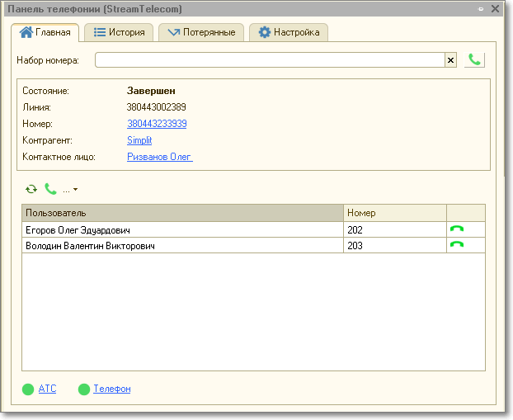Viewport: 513px width, 420px height.
Task: Open phone number link 380443233939
Action: 157,124
